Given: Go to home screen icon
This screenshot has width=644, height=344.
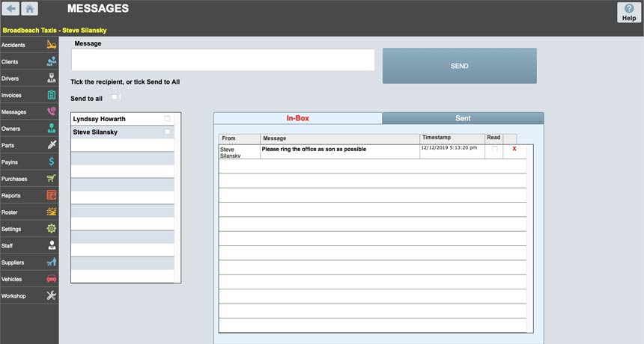Looking at the screenshot, I should [x=30, y=9].
